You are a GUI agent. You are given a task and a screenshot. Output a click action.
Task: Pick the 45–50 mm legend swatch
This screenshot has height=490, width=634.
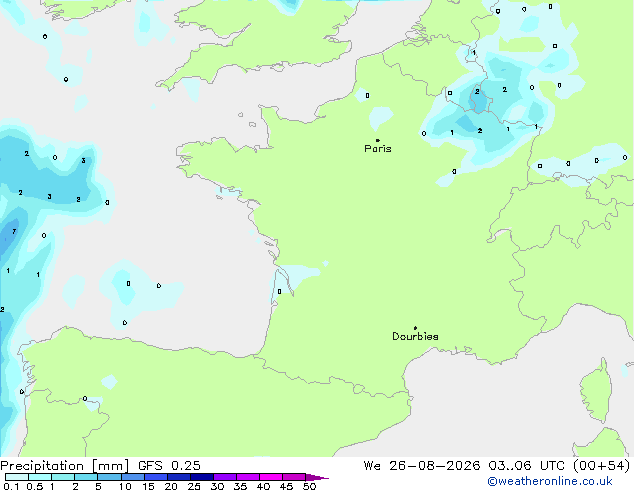click(294, 477)
